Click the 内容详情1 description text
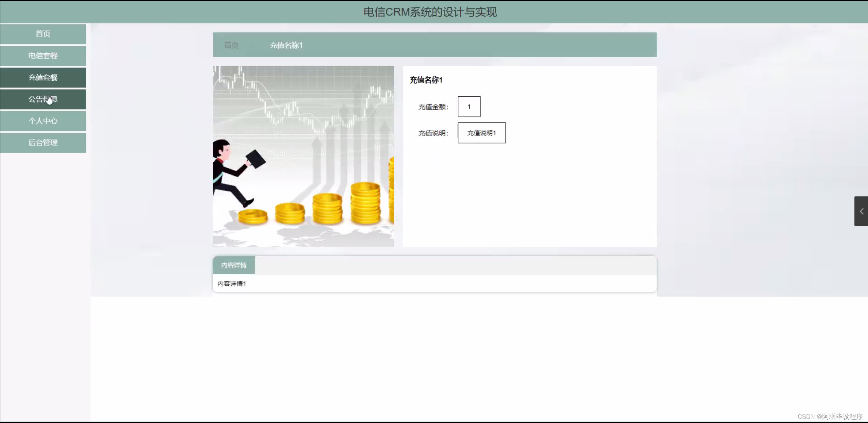 pos(232,284)
